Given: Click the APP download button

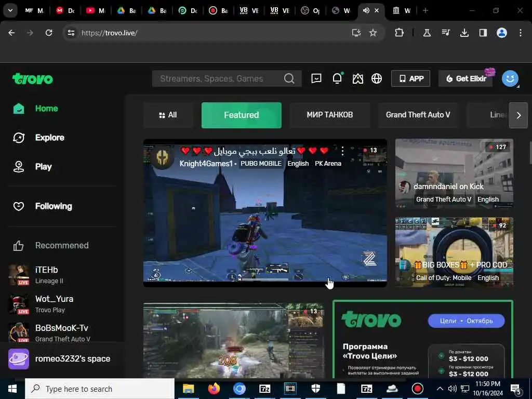Looking at the screenshot, I should click(410, 79).
